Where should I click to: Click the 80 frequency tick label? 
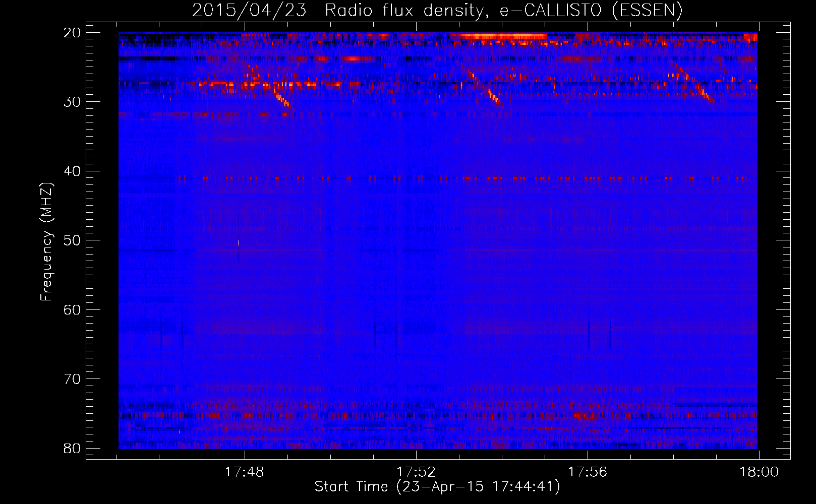[72, 448]
